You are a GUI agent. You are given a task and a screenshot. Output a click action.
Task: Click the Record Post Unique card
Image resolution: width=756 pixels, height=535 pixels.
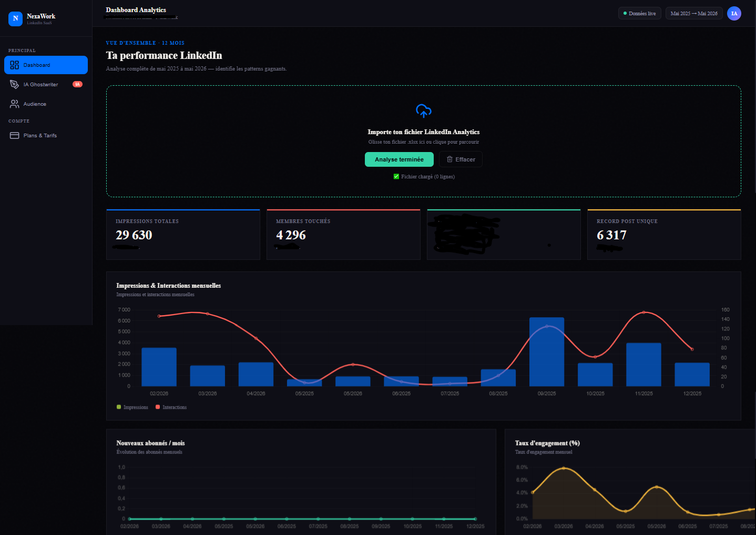(x=664, y=235)
